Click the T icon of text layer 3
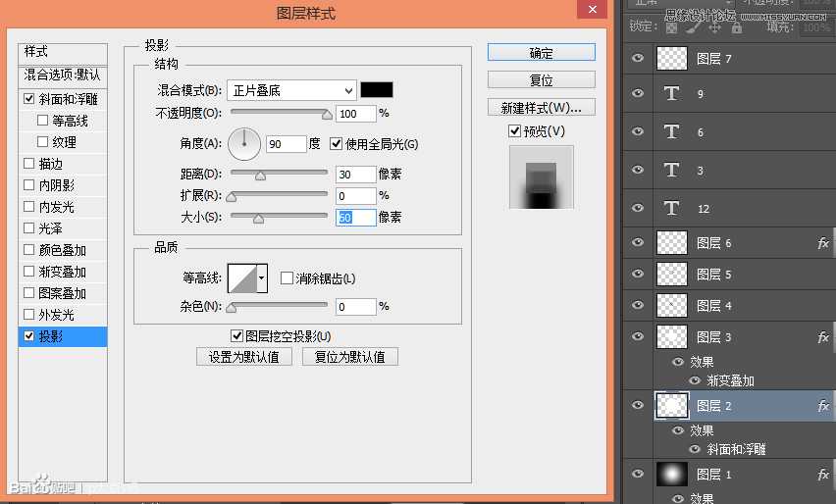 tap(671, 171)
